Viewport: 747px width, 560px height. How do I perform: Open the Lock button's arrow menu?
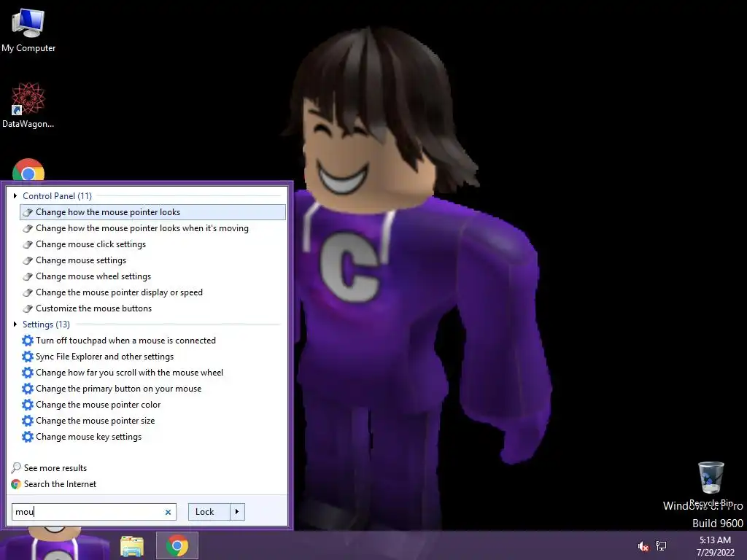(x=237, y=512)
